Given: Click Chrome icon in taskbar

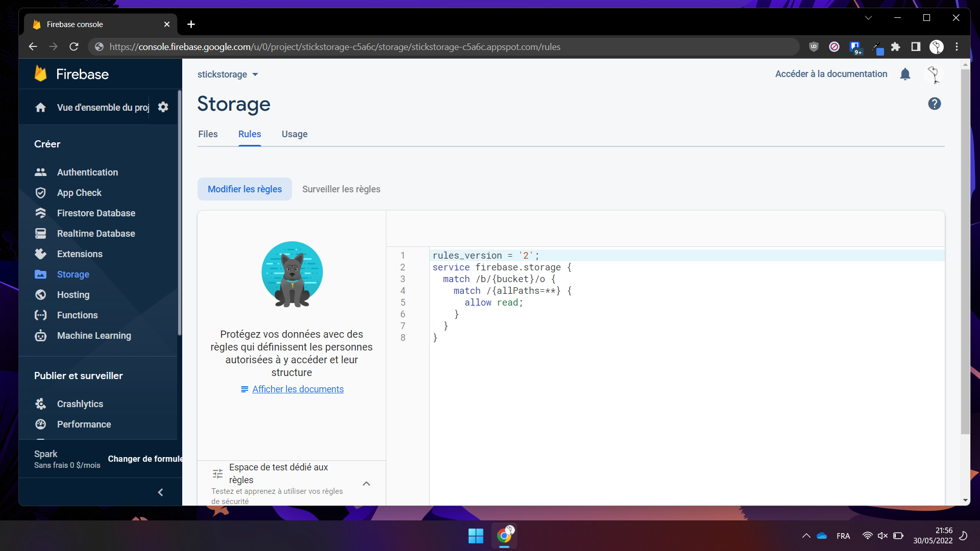Looking at the screenshot, I should 504,536.
